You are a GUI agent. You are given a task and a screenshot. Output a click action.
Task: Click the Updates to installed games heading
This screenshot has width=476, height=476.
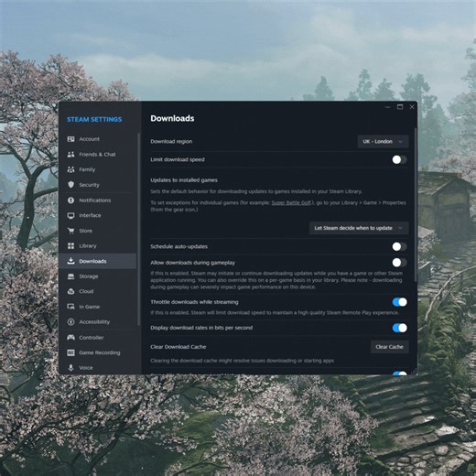click(184, 180)
